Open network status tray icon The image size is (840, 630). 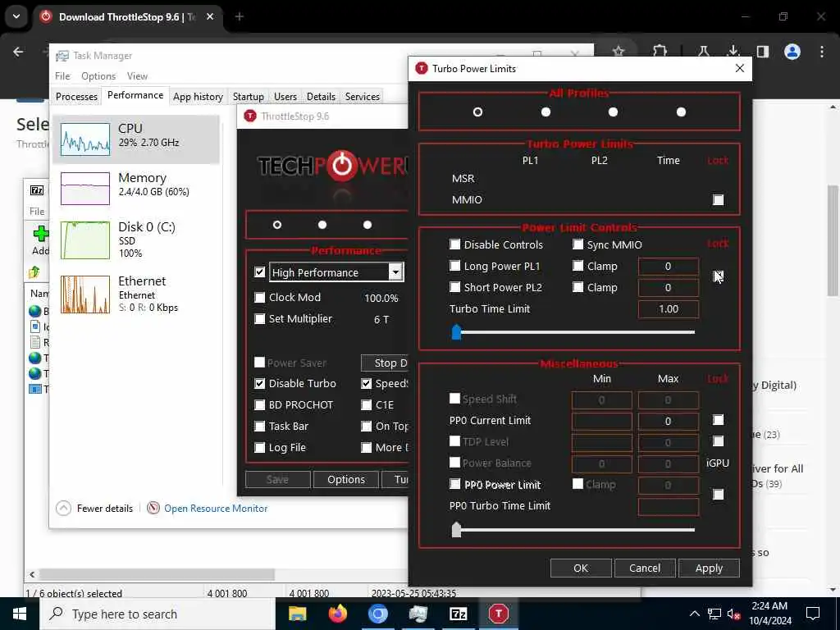coord(714,614)
